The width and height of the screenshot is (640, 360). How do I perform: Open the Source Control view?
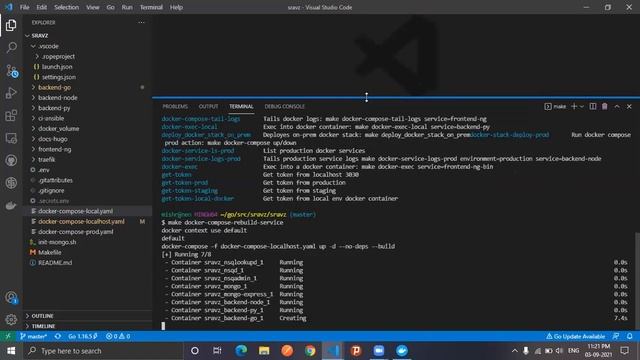(11, 71)
